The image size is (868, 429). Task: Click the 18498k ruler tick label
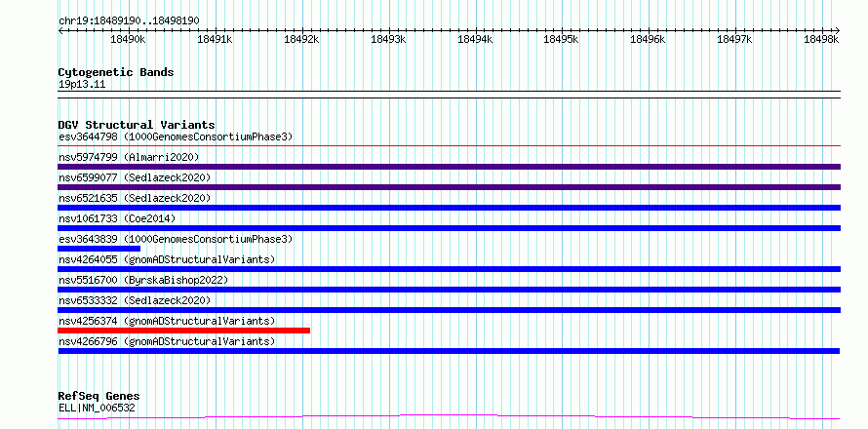pyautogui.click(x=821, y=39)
